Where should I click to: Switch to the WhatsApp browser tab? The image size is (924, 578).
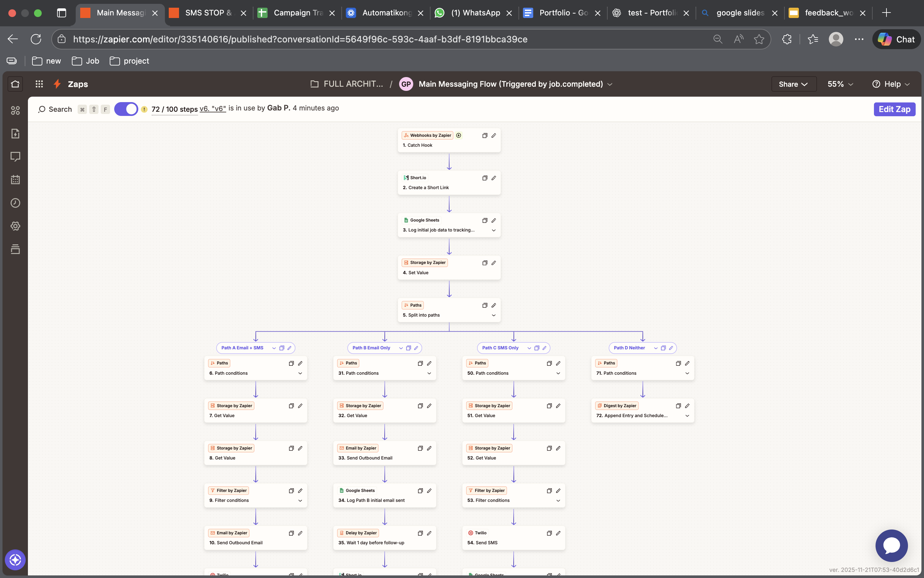474,13
